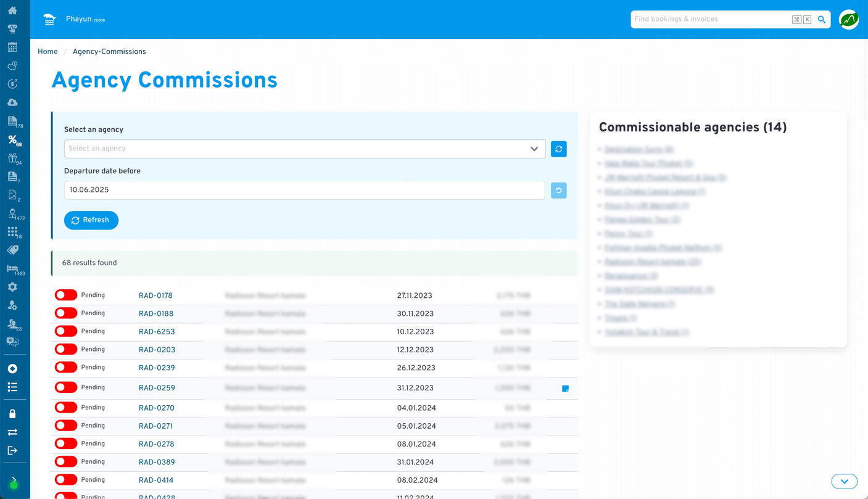
Task: Toggle Pending switch for RAD-0178
Action: [x=66, y=295]
